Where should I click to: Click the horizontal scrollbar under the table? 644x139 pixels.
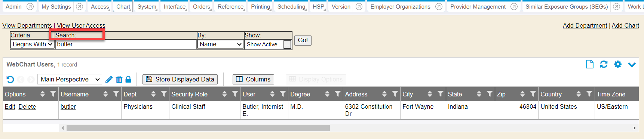pos(198,128)
